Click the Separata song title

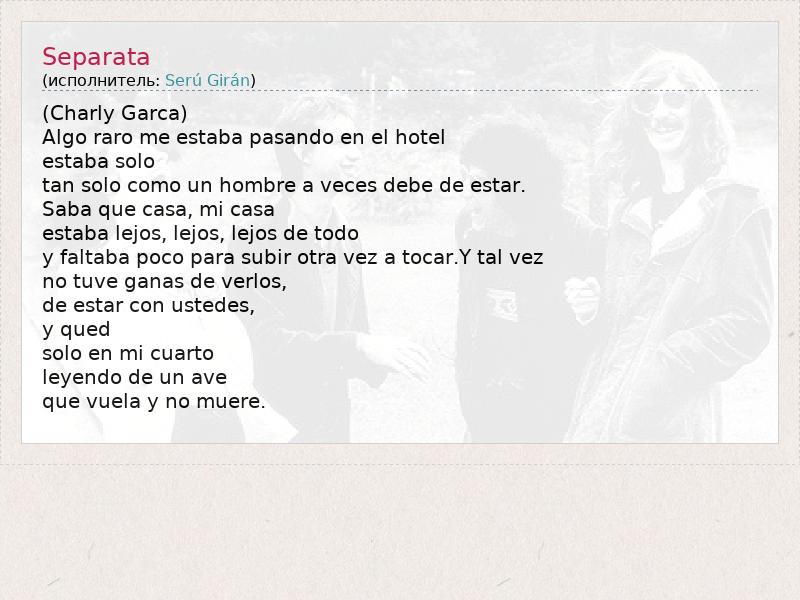coord(96,57)
